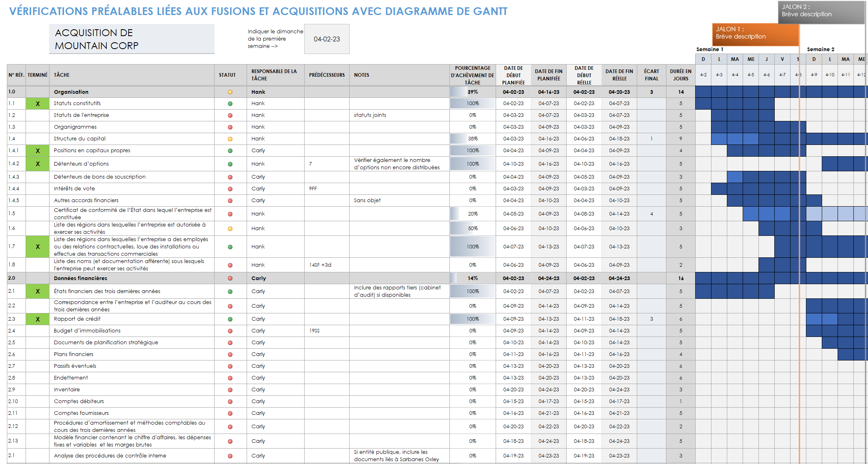Image resolution: width=868 pixels, height=464 pixels.
Task: Click empty Terminé cell for Budget d'immobilisations
Action: [38, 331]
